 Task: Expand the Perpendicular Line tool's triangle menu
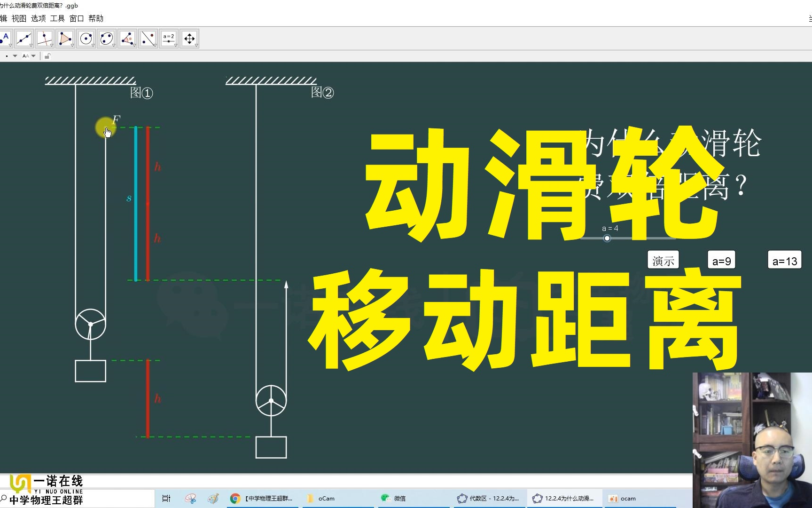click(52, 46)
